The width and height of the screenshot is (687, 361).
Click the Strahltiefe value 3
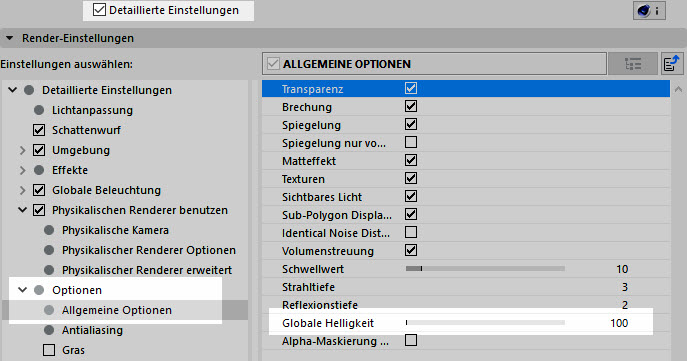625,287
